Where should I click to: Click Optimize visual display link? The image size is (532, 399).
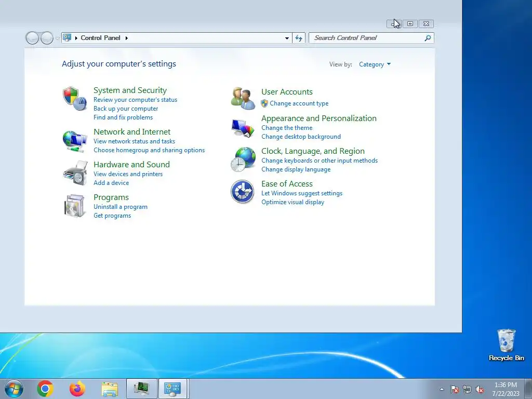click(x=292, y=202)
